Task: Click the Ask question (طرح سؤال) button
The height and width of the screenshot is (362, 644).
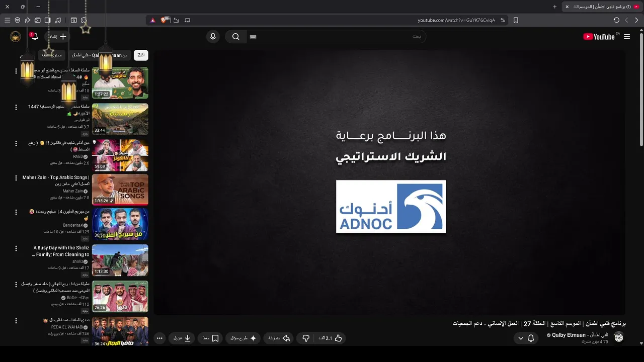Action: pos(244,338)
